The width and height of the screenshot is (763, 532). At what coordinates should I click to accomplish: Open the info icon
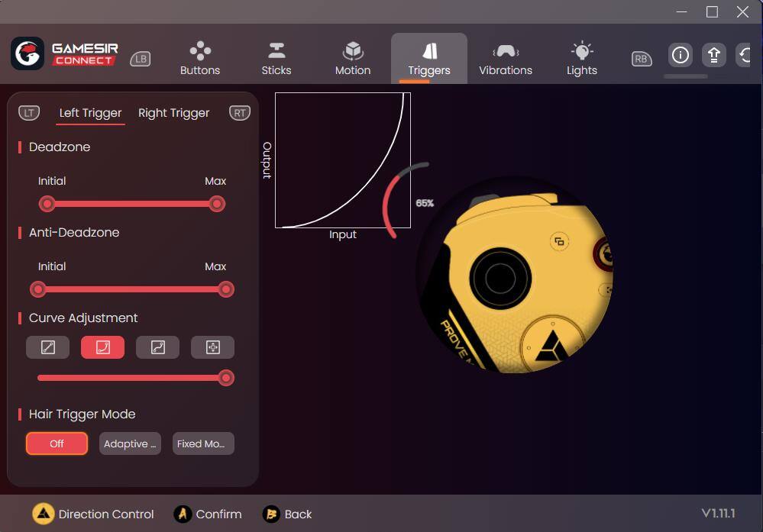pyautogui.click(x=681, y=54)
